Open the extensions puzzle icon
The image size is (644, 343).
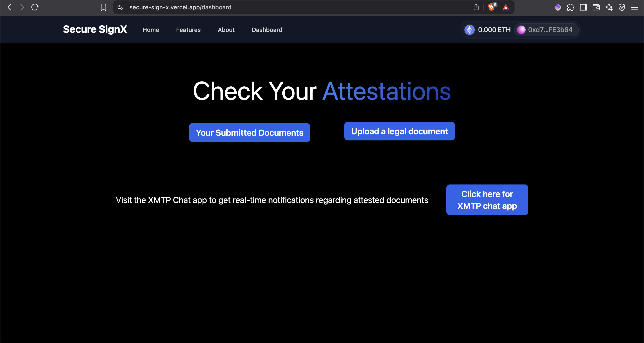pyautogui.click(x=571, y=7)
